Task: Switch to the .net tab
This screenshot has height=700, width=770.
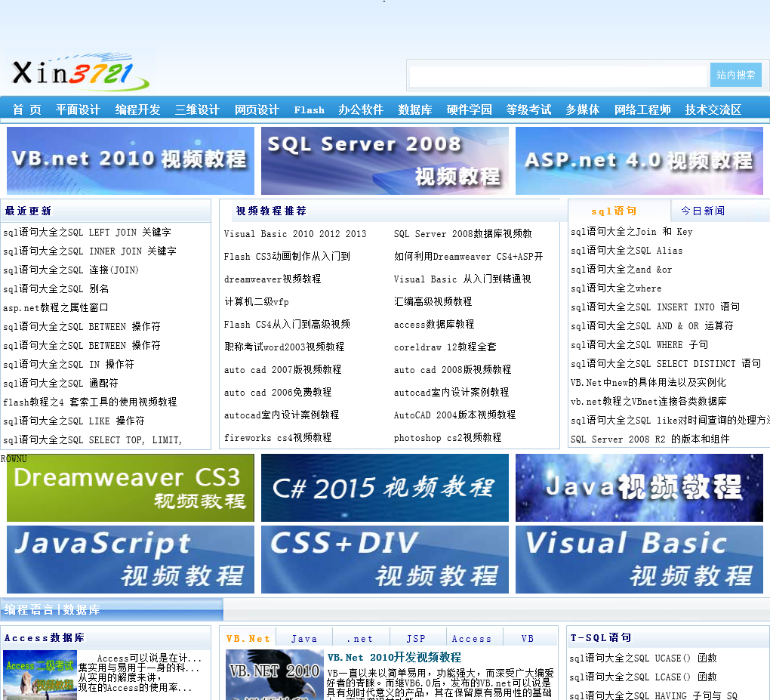Action: coord(360,639)
